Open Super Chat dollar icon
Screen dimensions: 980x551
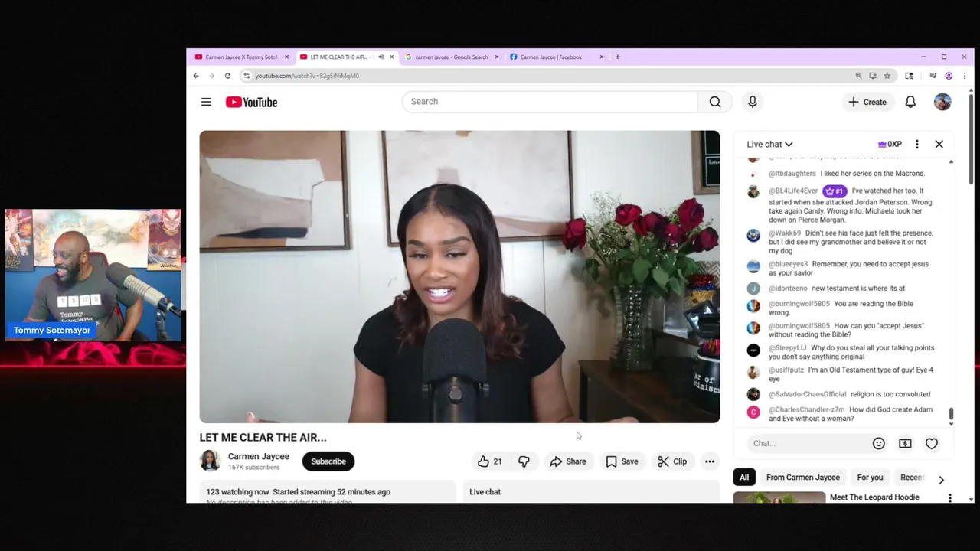[x=905, y=443]
